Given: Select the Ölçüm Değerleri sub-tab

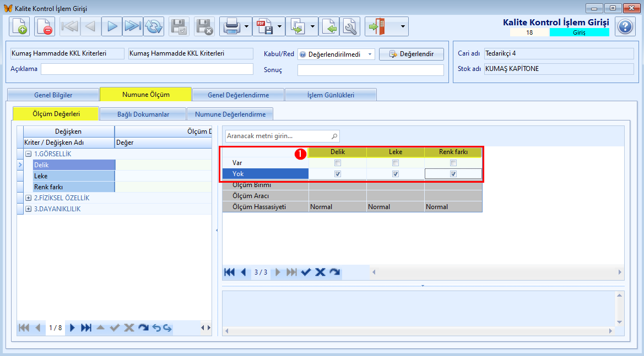Looking at the screenshot, I should click(56, 113).
